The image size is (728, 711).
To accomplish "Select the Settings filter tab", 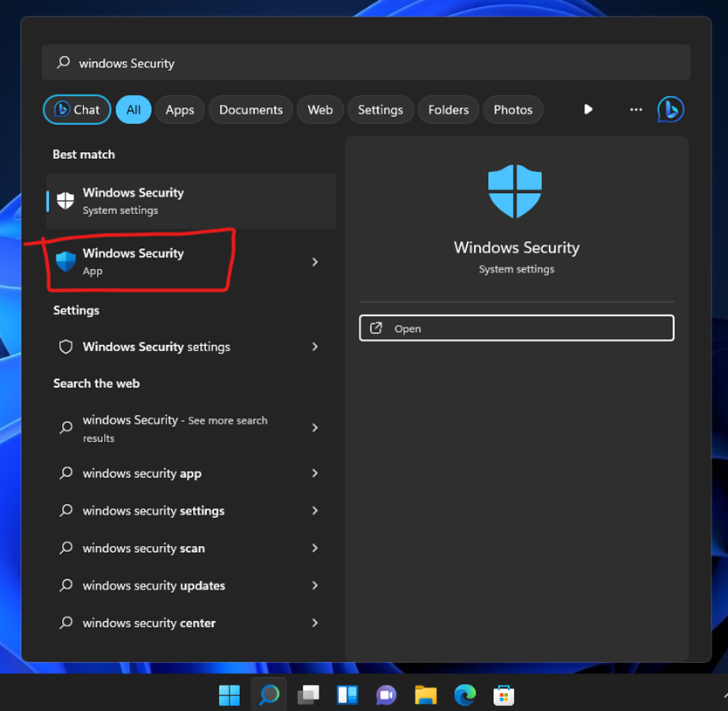I will 381,110.
